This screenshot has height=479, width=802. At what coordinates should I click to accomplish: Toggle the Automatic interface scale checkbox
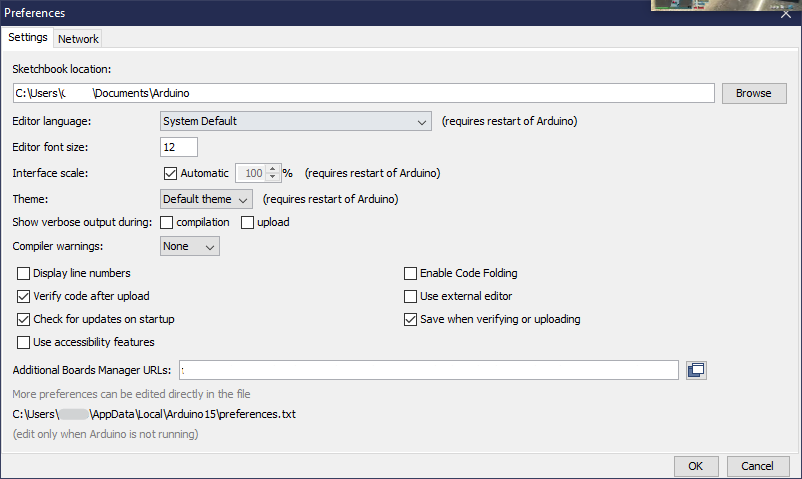click(170, 173)
